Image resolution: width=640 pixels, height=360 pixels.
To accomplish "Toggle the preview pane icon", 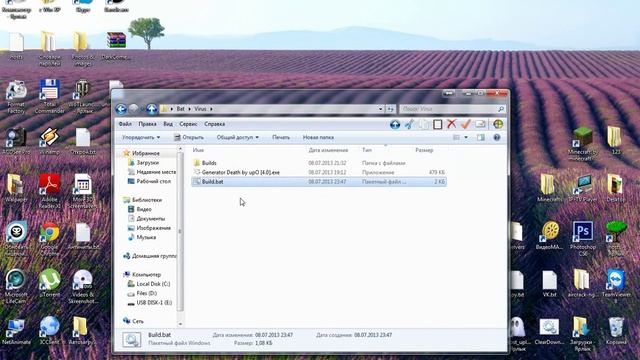I will 481,138.
